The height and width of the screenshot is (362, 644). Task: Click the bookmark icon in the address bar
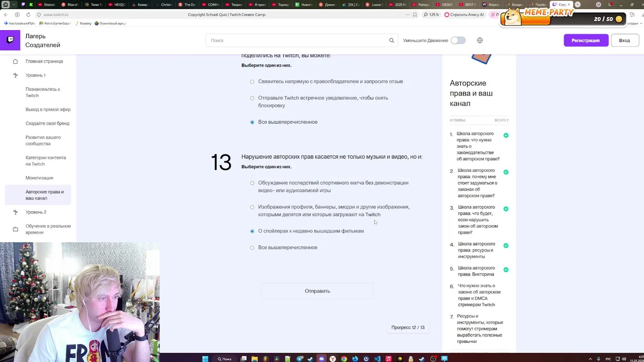415,15
